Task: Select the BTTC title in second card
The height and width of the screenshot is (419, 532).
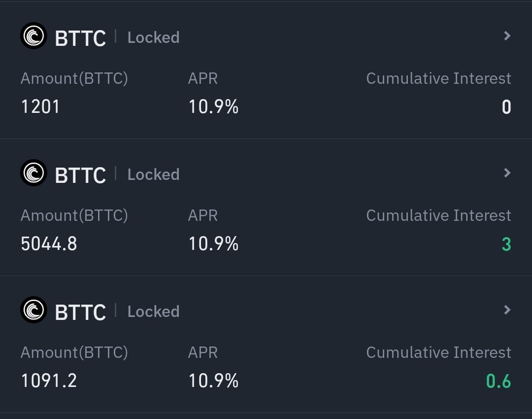Action: click(80, 175)
